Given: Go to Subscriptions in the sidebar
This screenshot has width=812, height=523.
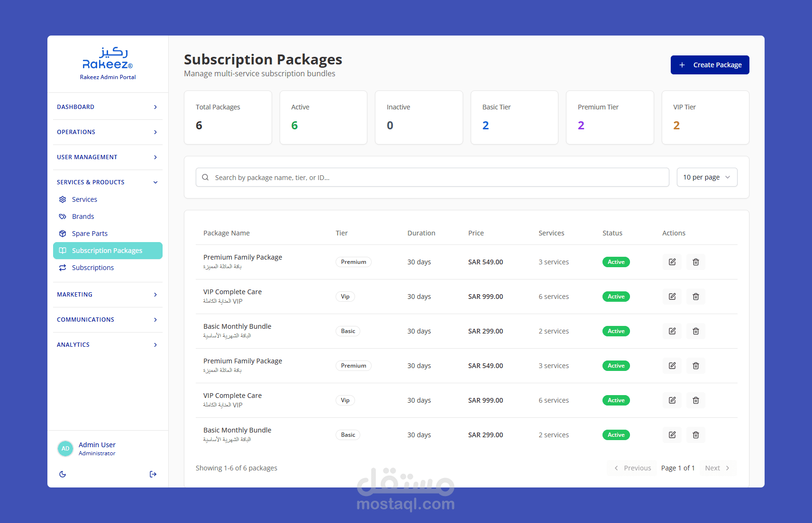Looking at the screenshot, I should (108, 268).
